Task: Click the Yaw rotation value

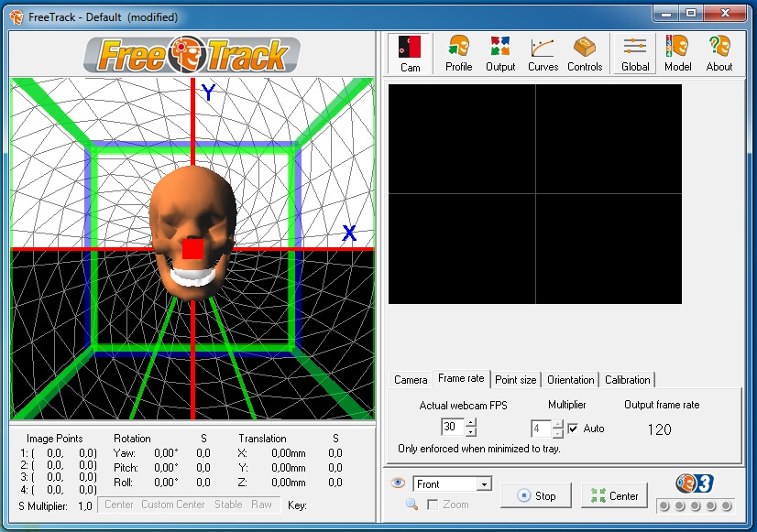Action: pyautogui.click(x=166, y=453)
